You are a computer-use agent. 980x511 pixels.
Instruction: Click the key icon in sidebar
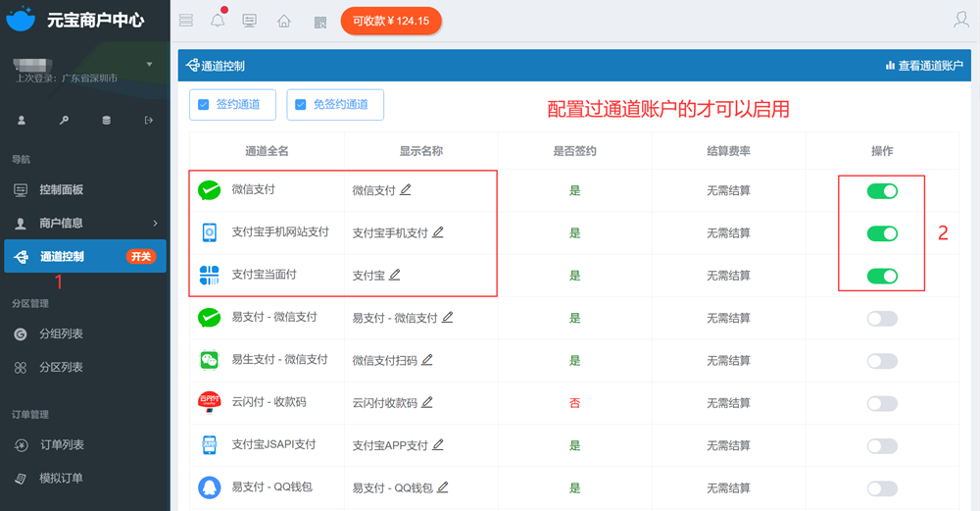(x=64, y=121)
